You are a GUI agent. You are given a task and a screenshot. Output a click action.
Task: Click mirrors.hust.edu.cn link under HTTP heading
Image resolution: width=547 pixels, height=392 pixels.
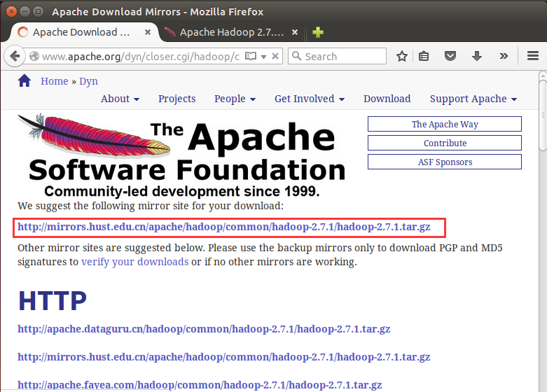click(x=224, y=357)
